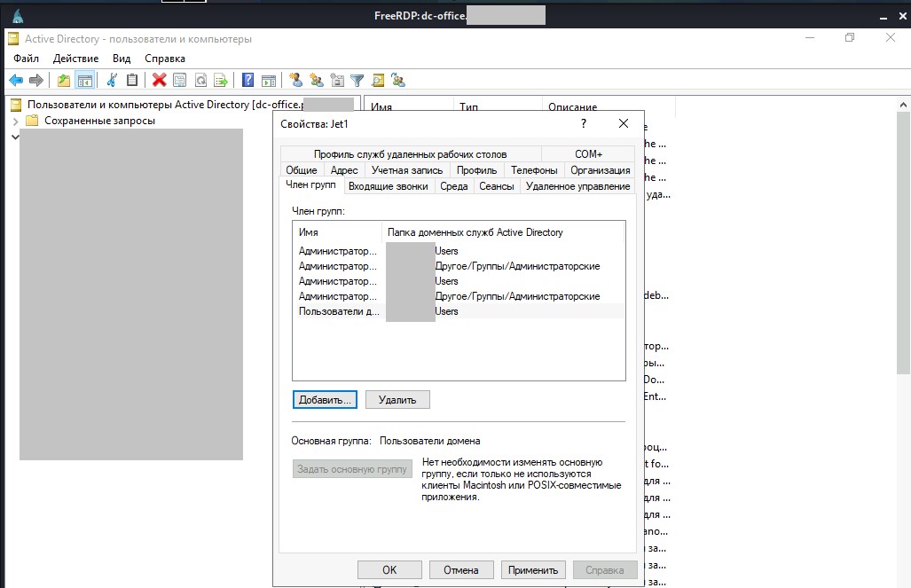Click the Back arrow in the toolbar
Viewport: 911px width, 588px height.
pos(15,80)
